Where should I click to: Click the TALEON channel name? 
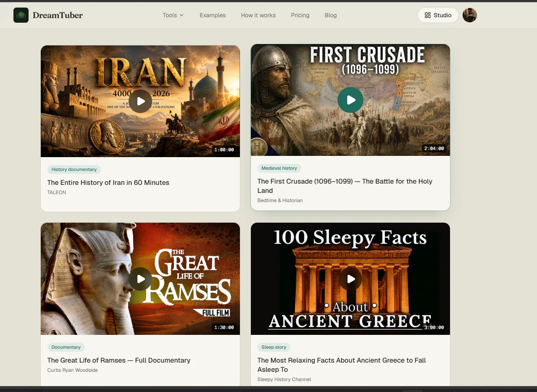click(57, 192)
